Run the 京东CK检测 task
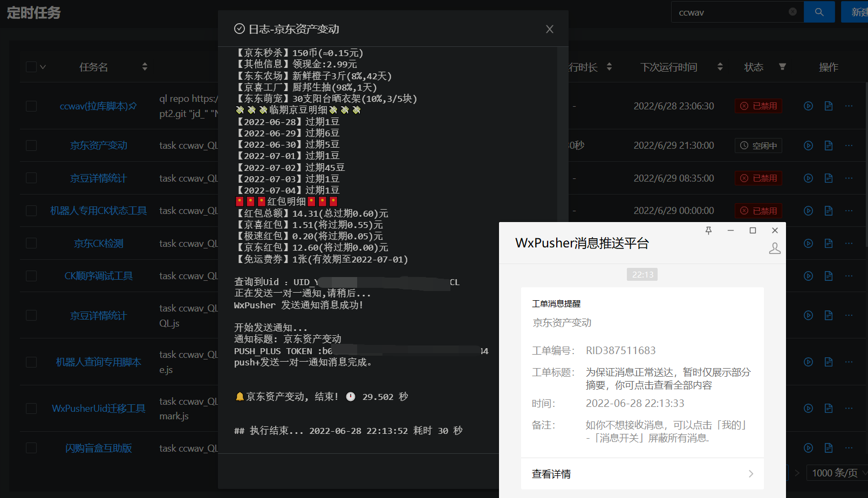 tap(808, 244)
